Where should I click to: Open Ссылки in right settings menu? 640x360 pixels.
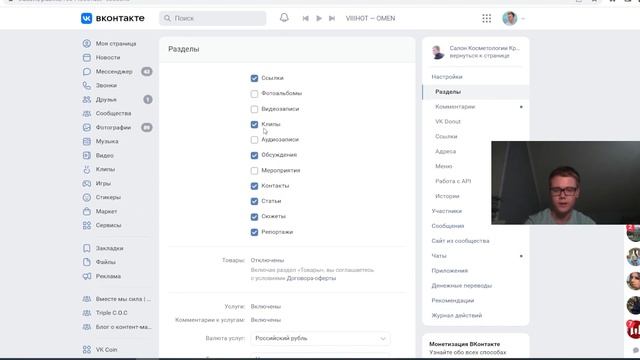(x=446, y=136)
